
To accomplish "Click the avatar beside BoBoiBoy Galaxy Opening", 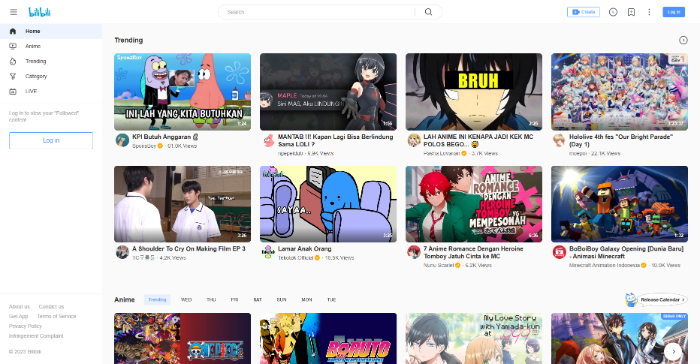I will click(x=559, y=252).
